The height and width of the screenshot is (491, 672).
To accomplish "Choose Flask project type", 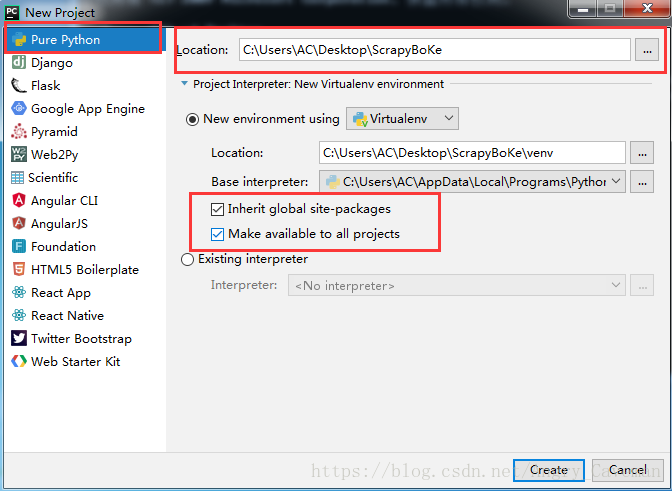I will click(45, 86).
